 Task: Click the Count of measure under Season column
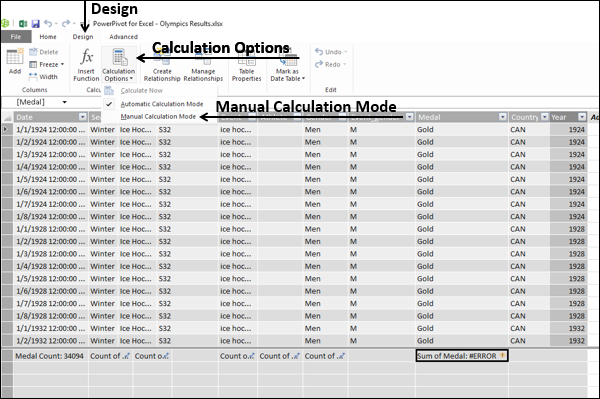(x=111, y=356)
